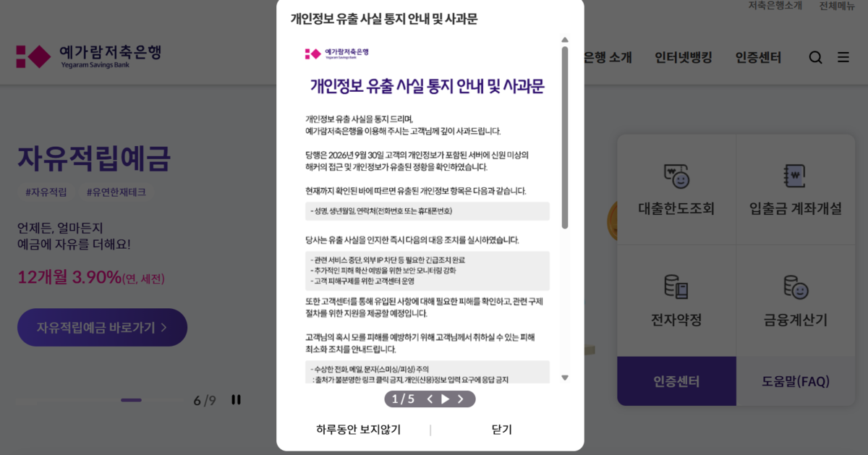Click the #자유적립 hashtag
Viewport: 868px width, 455px height.
pos(46,192)
